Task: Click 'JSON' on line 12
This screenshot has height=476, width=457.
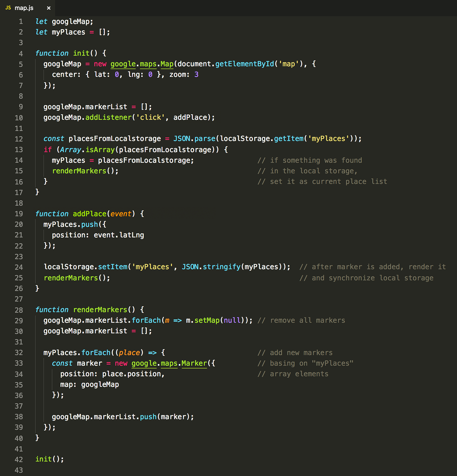Action: pos(182,139)
